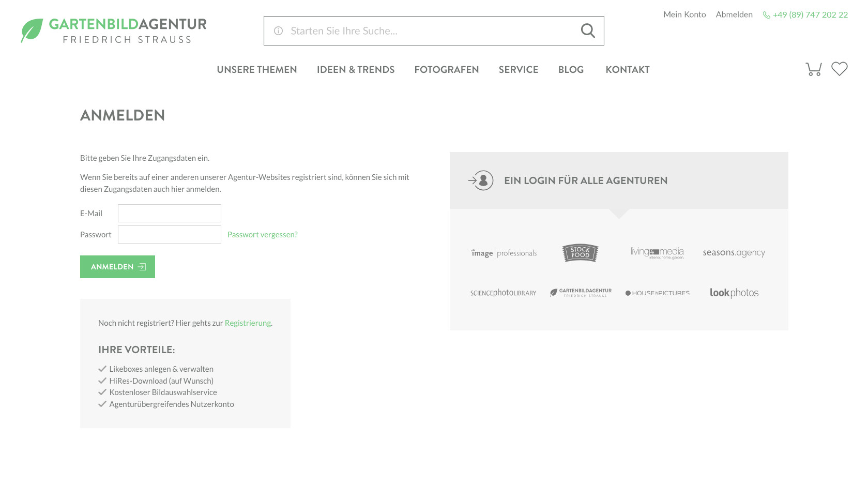Viewport: 868px width, 485px height.
Task: Click the magnifying glass search icon
Action: [x=588, y=31]
